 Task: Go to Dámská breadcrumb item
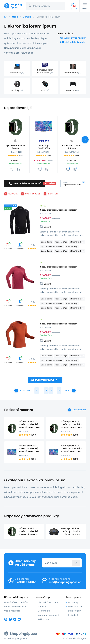[27, 17]
